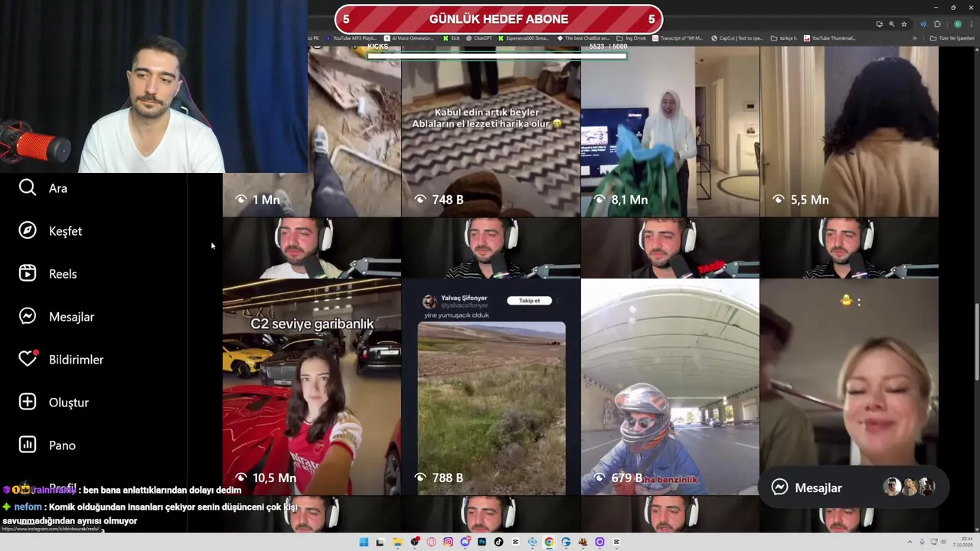Click the profile avatars in the Mesajlar popup
Image resolution: width=980 pixels, height=551 pixels.
tap(909, 487)
